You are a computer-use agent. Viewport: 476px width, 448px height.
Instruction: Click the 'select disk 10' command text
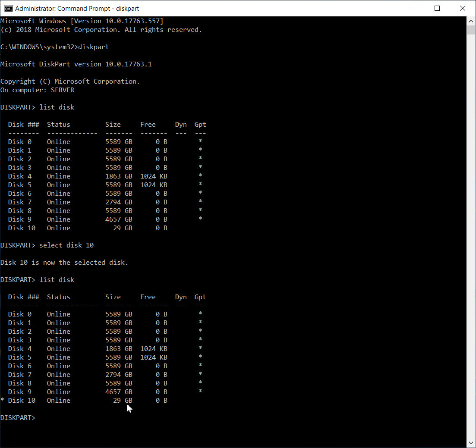[66, 245]
